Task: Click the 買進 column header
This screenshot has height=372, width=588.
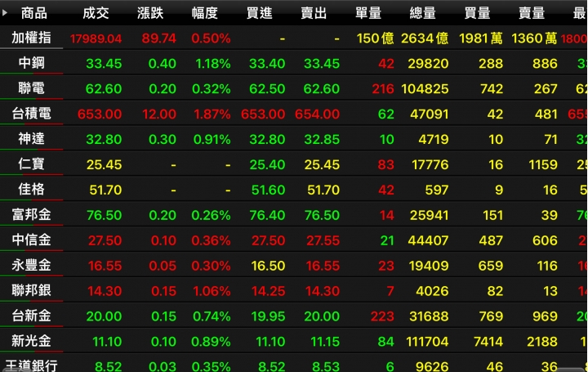Action: 260,13
